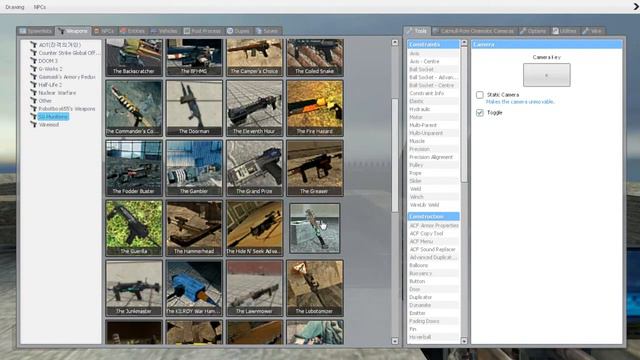Spawn The Coiled Snake weapon
640x360 pixels.
[315, 58]
